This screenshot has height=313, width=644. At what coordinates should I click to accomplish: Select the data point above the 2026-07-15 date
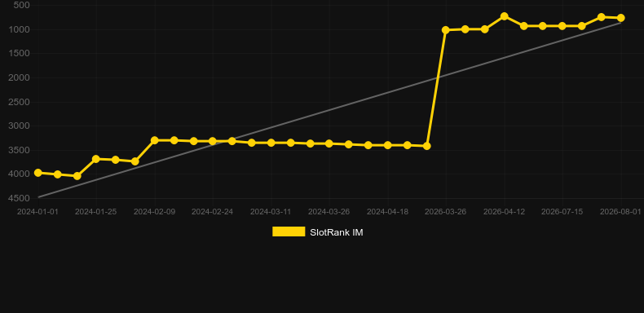pyautogui.click(x=562, y=26)
